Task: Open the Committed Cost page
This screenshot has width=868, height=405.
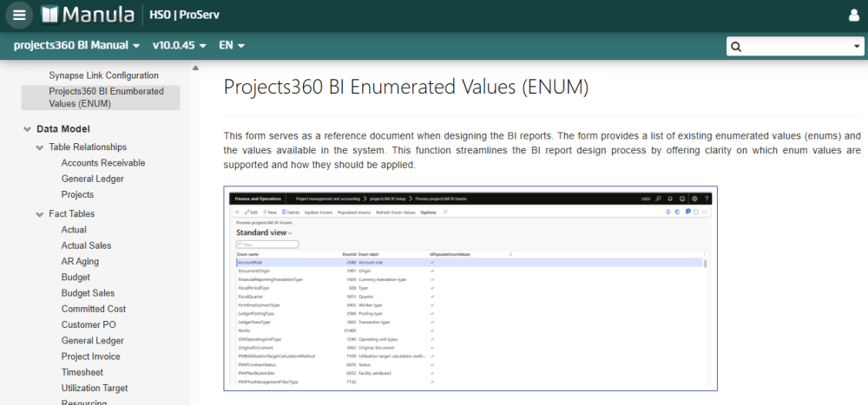Action: (94, 309)
